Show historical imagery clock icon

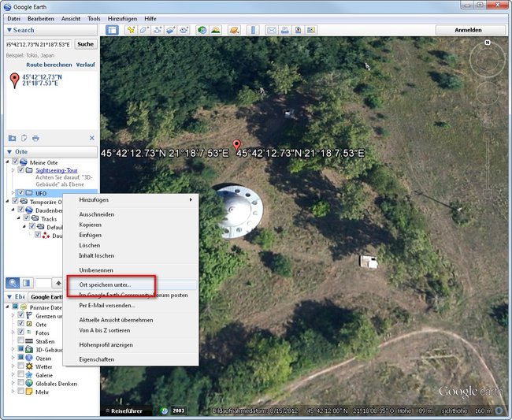[x=202, y=30]
